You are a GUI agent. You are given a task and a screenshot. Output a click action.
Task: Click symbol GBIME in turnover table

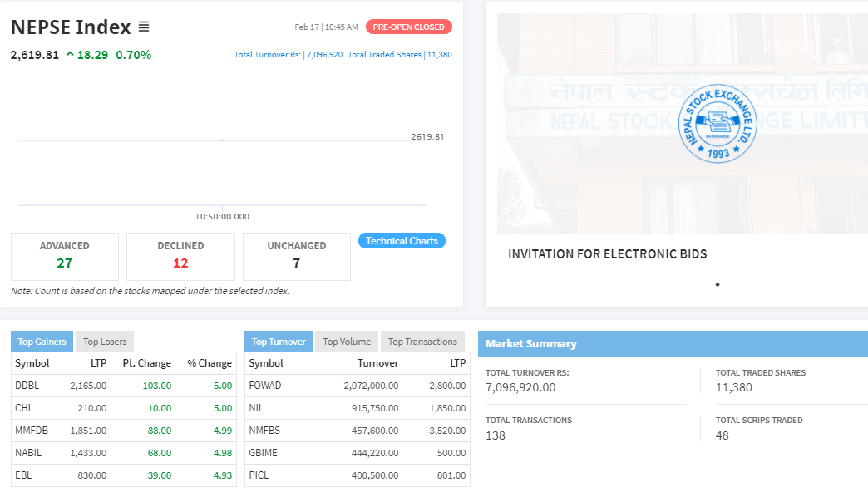pyautogui.click(x=263, y=453)
